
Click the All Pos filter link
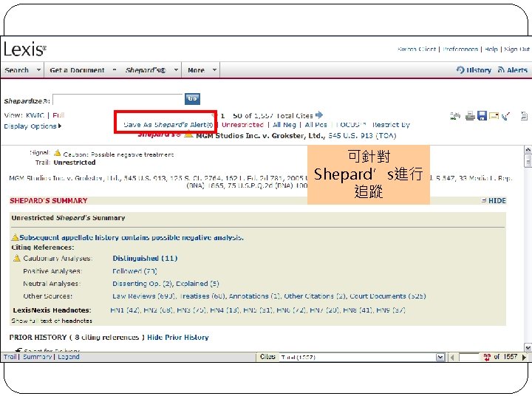pos(316,125)
